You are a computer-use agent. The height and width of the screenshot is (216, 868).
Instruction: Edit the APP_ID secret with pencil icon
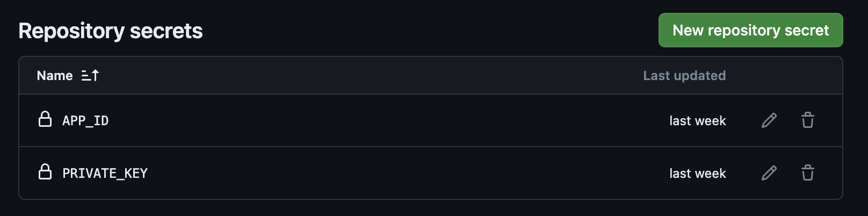pyautogui.click(x=769, y=120)
